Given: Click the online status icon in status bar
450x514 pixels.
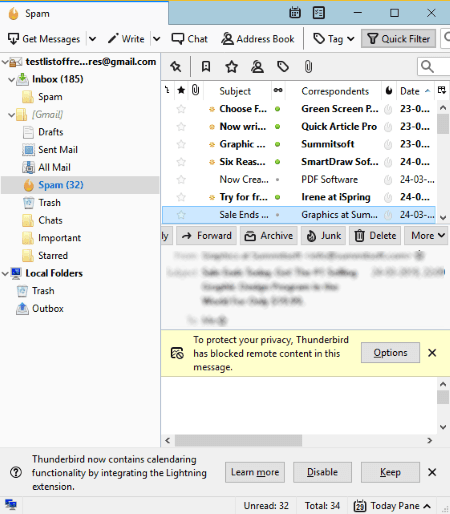Looking at the screenshot, I should pos(11,505).
